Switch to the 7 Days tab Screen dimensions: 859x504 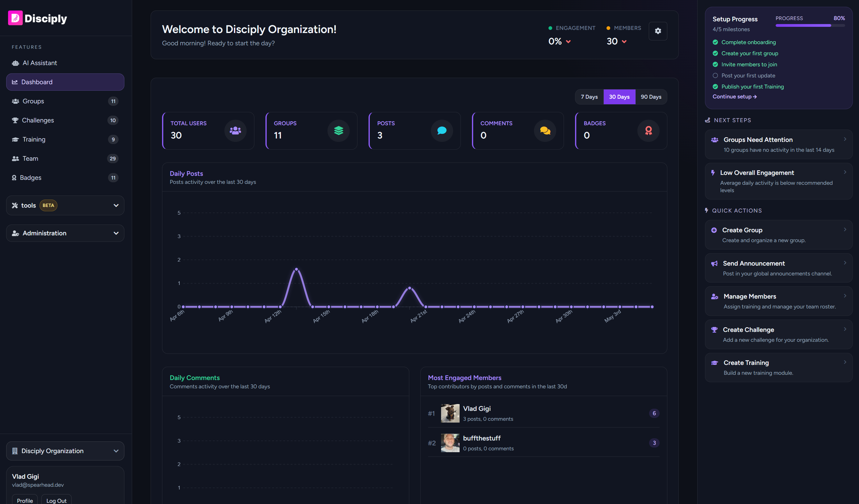(589, 97)
